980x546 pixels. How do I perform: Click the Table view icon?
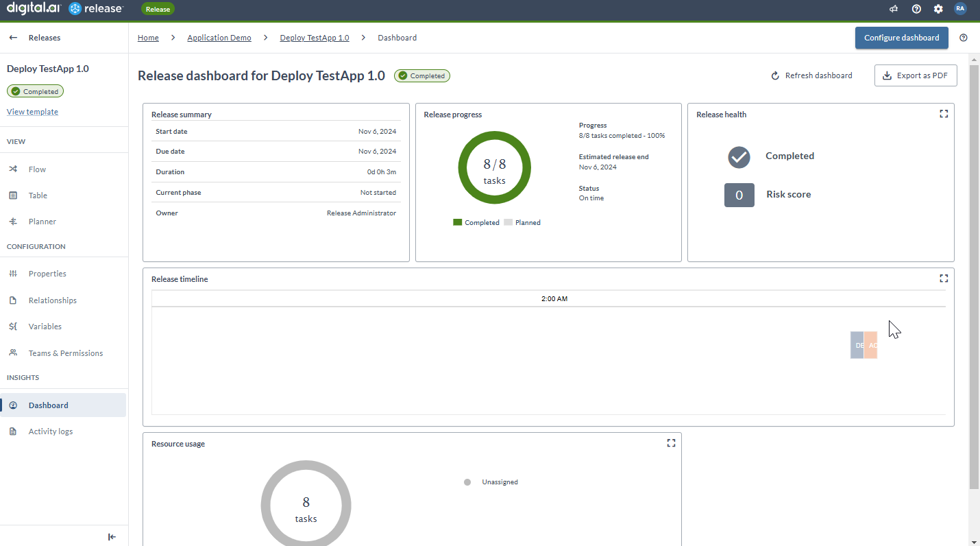pyautogui.click(x=13, y=195)
